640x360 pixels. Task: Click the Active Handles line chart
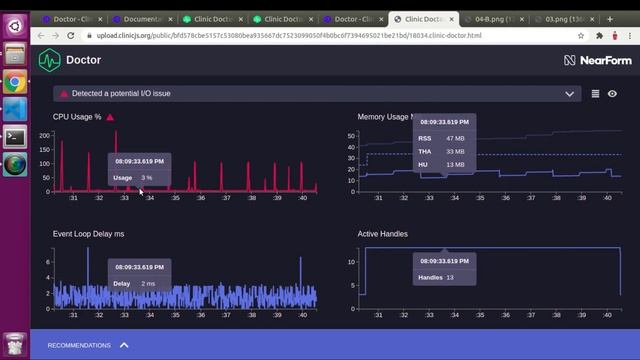point(491,278)
